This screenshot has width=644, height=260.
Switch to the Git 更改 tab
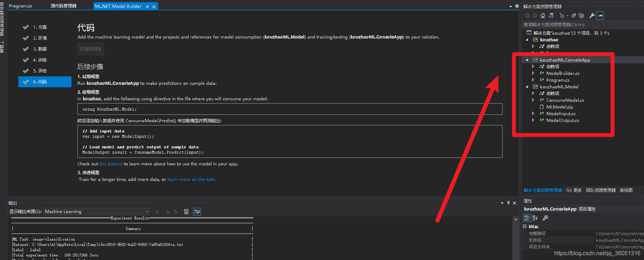click(574, 190)
